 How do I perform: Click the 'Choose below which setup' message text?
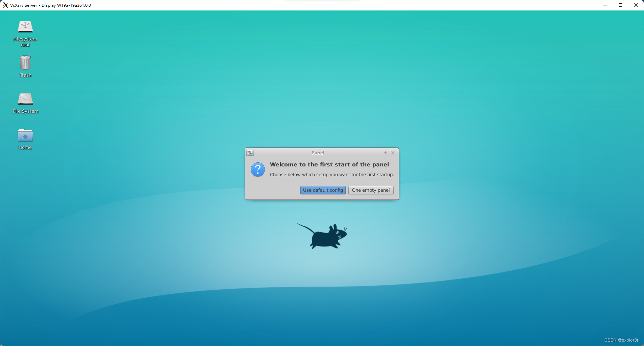pyautogui.click(x=332, y=175)
